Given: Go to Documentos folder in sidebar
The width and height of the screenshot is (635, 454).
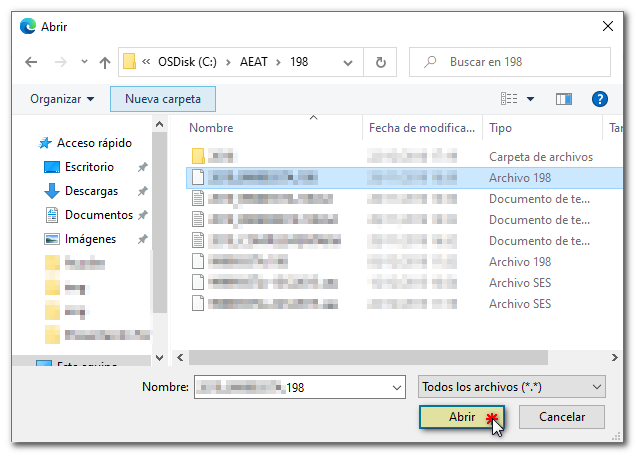Looking at the screenshot, I should [x=98, y=215].
